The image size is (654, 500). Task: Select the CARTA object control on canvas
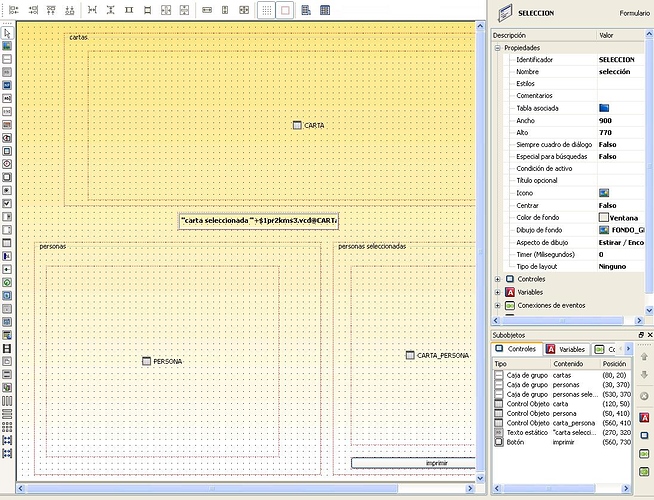tap(309, 125)
